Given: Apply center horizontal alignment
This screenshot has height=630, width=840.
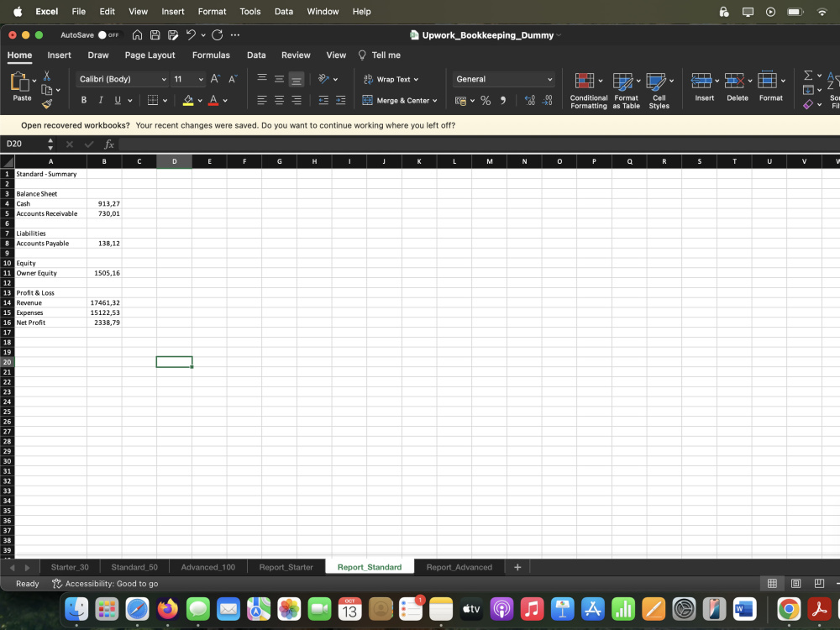Looking at the screenshot, I should (279, 100).
